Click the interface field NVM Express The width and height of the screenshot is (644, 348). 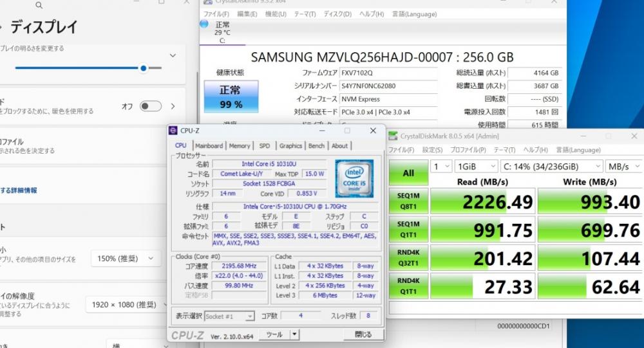pyautogui.click(x=388, y=99)
